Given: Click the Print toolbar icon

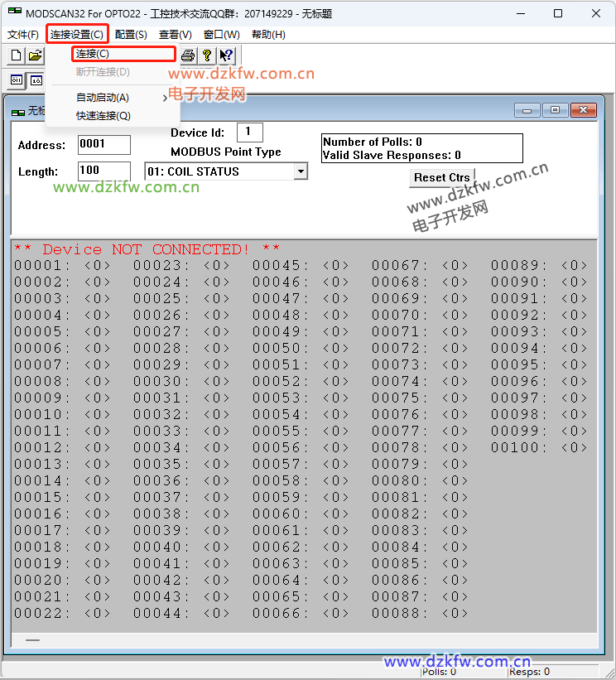Looking at the screenshot, I should 188,55.
